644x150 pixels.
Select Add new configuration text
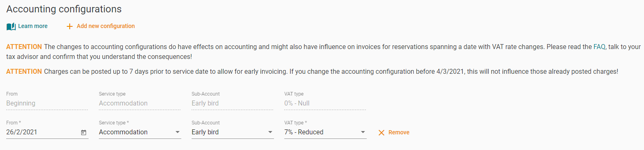click(x=106, y=26)
